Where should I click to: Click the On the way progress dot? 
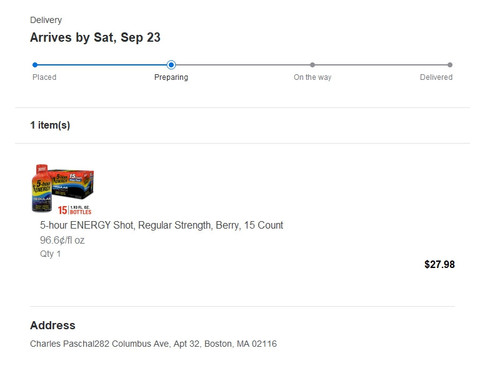pyautogui.click(x=312, y=65)
